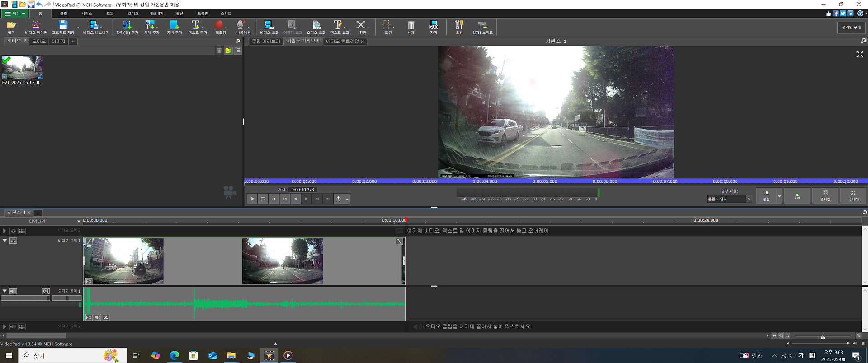Click the timeline zoom slider handle
The height and width of the screenshot is (363, 868).
tap(823, 337)
